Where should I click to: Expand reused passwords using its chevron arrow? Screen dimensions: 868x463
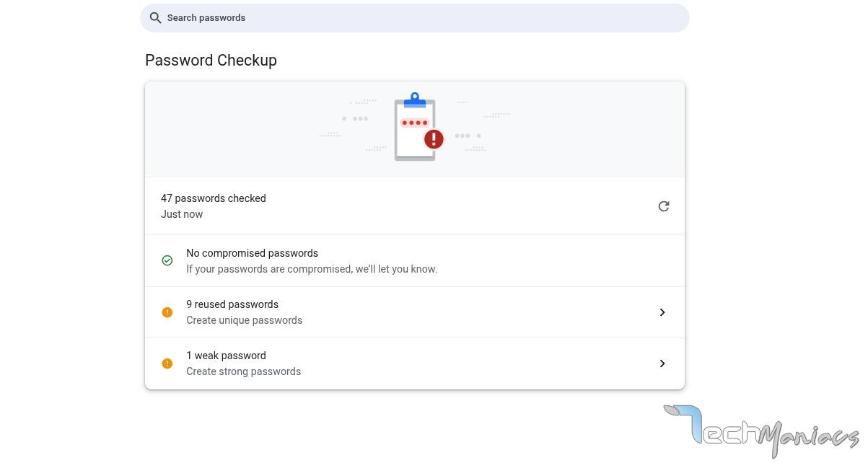coord(662,312)
